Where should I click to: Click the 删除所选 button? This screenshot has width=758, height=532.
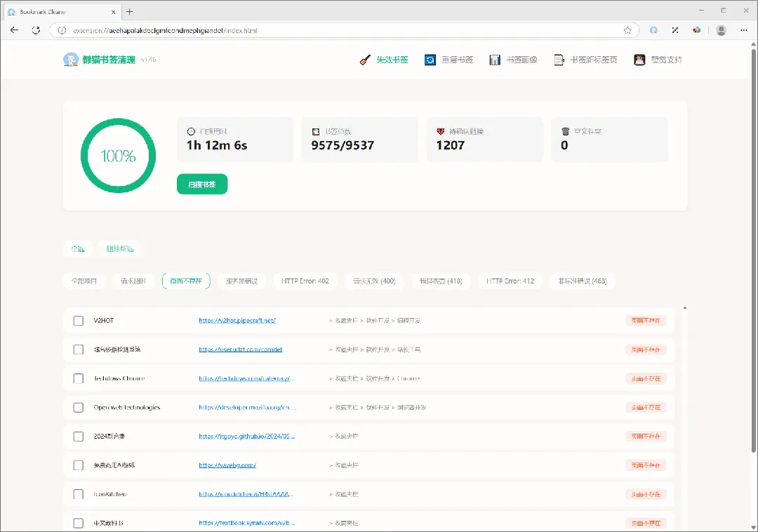tap(120, 249)
